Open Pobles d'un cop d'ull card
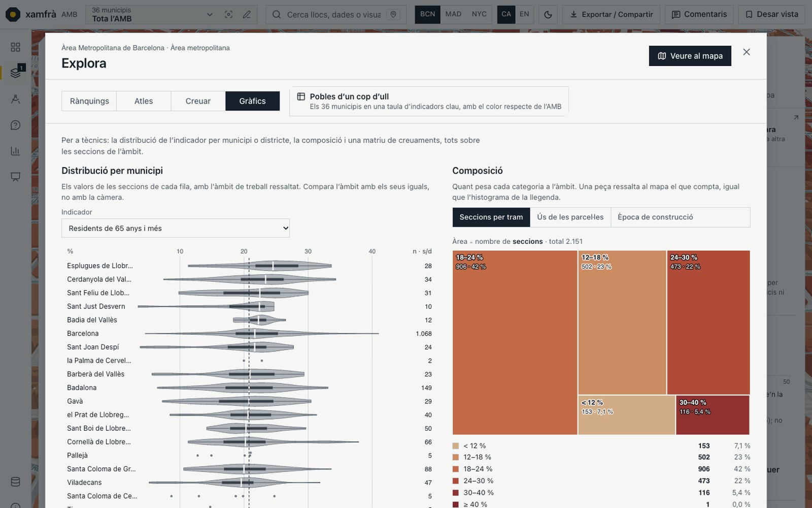Image resolution: width=812 pixels, height=508 pixels. click(429, 101)
